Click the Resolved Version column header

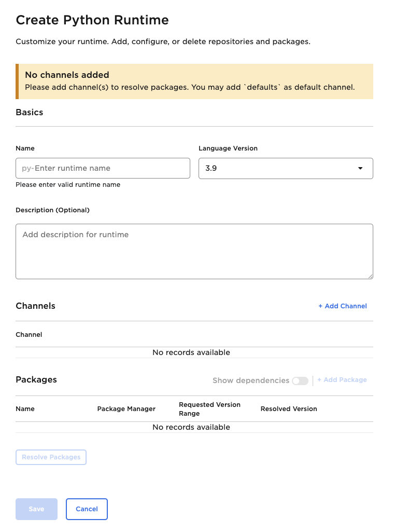pos(289,409)
